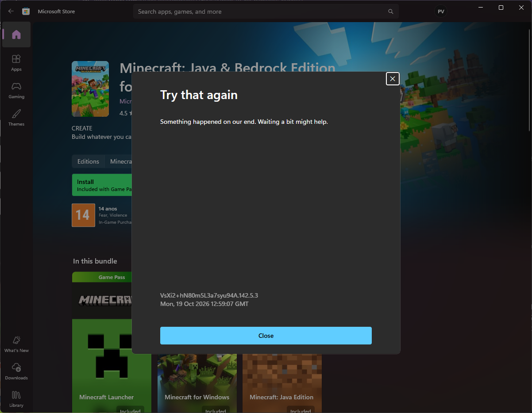532x413 pixels.
Task: Click the age rating 14 badge
Action: (x=83, y=215)
